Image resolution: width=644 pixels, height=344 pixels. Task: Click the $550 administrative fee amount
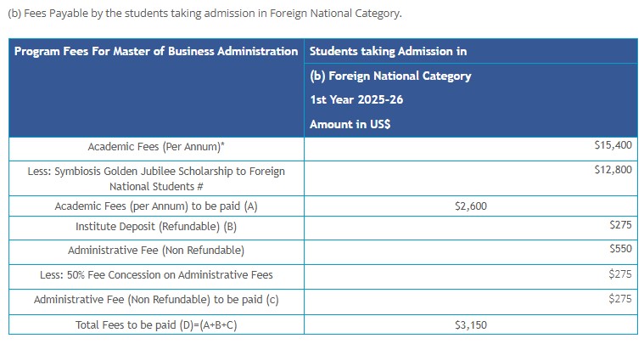click(x=620, y=250)
